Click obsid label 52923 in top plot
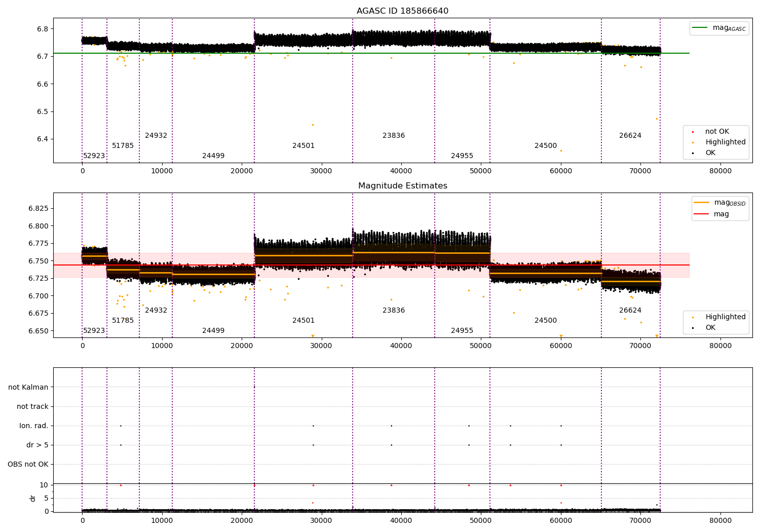 (x=94, y=156)
